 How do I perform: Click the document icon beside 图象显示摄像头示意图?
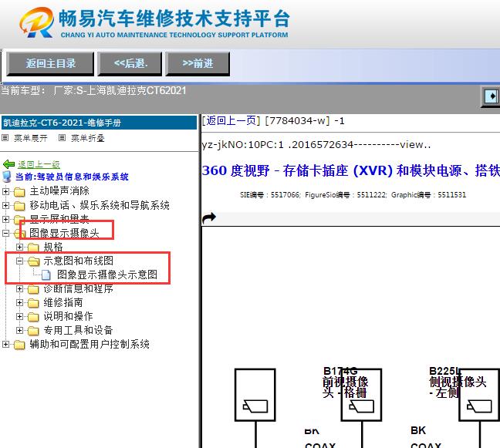coord(46,275)
